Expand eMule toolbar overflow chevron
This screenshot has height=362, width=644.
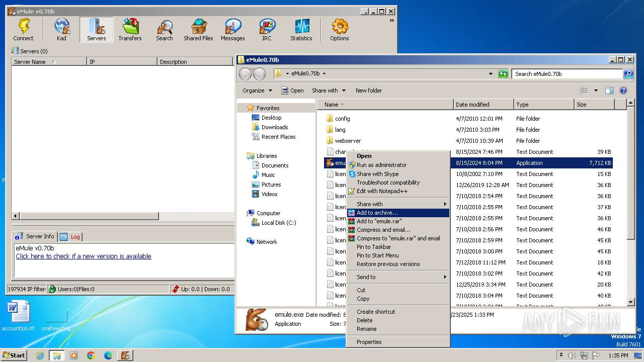[391, 21]
